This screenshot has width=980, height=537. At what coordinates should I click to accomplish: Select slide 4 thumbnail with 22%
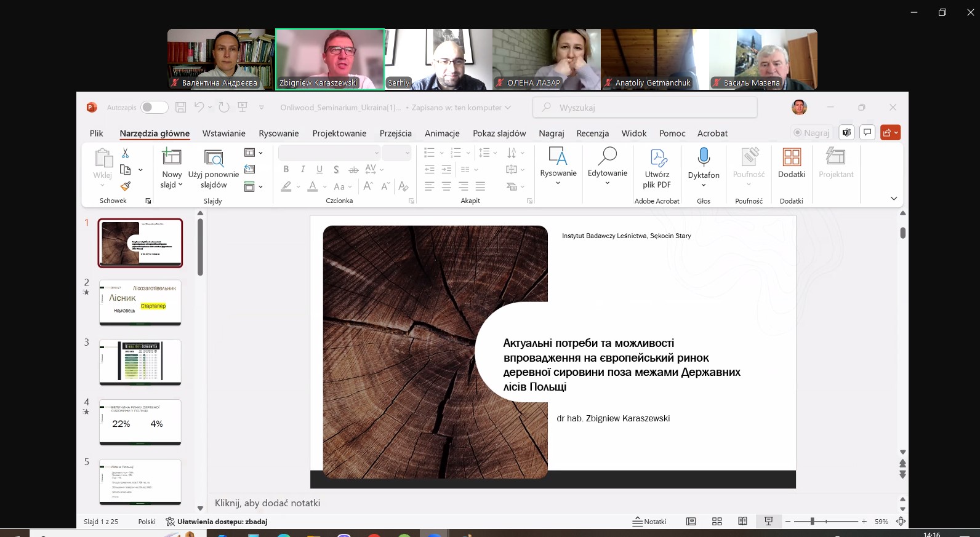(x=140, y=421)
